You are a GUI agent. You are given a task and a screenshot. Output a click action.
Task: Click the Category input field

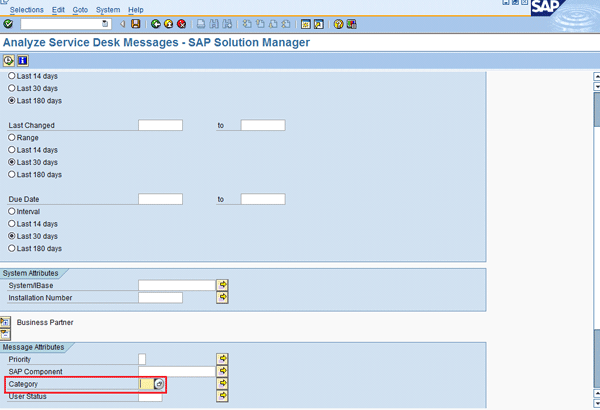click(x=147, y=384)
